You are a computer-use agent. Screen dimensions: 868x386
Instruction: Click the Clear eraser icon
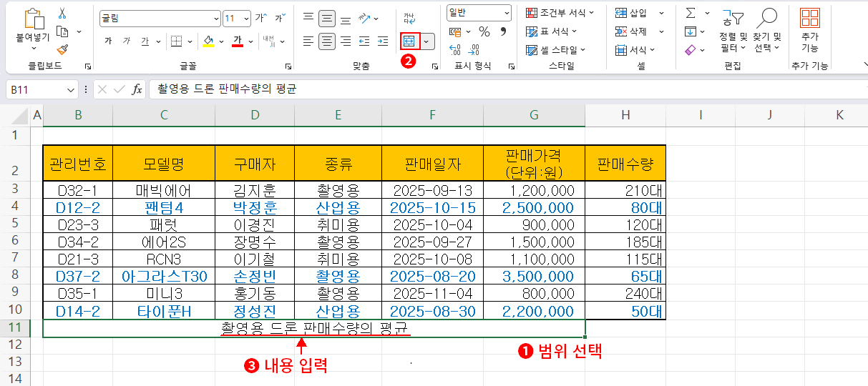click(x=691, y=50)
